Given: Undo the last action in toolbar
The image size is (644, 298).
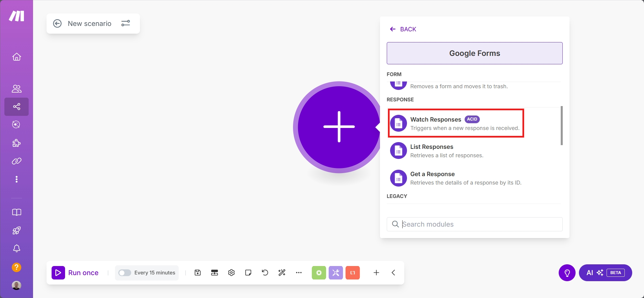Looking at the screenshot, I should [x=265, y=273].
